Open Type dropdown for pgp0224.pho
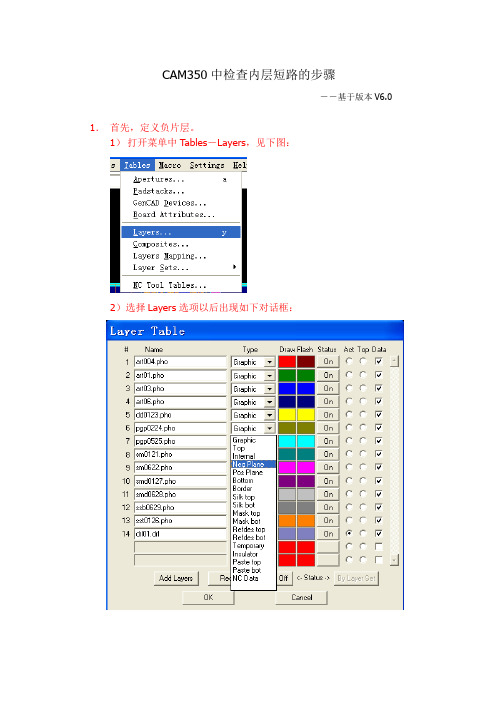This screenshot has width=496, height=702. click(269, 428)
